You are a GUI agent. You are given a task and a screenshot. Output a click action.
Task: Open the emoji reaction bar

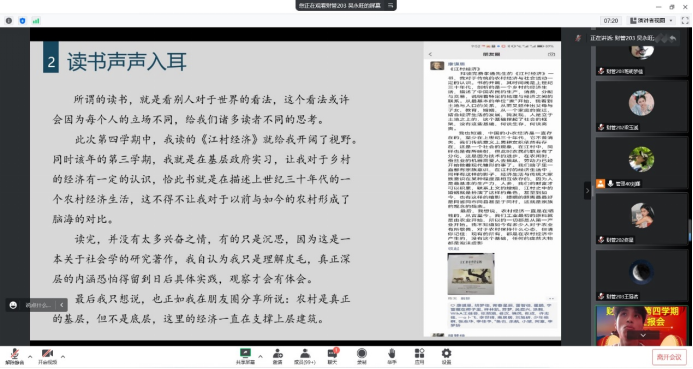(13, 305)
